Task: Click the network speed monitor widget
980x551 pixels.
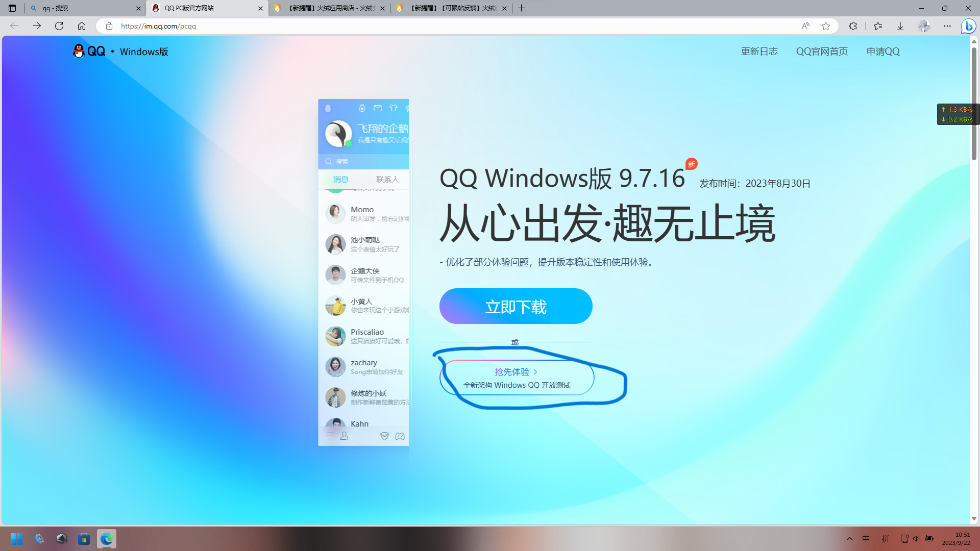Action: 958,114
